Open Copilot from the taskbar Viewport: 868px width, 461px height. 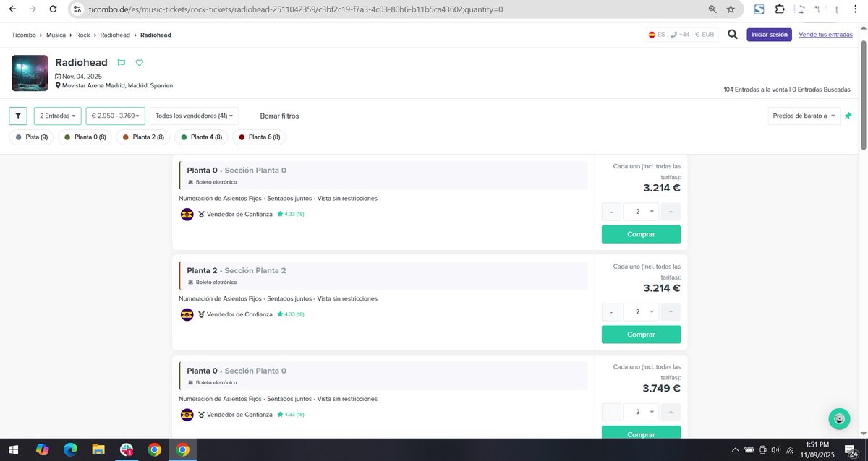(x=42, y=450)
